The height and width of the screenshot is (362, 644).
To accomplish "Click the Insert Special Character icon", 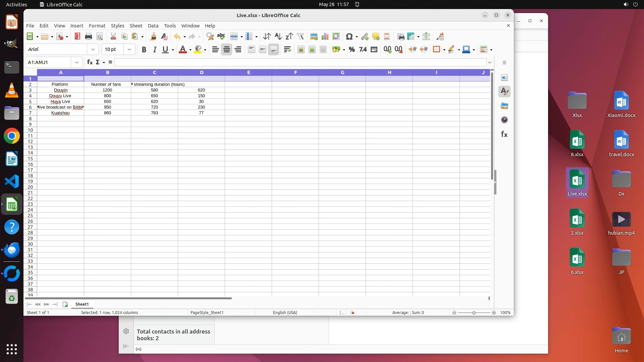I will pos(349,37).
